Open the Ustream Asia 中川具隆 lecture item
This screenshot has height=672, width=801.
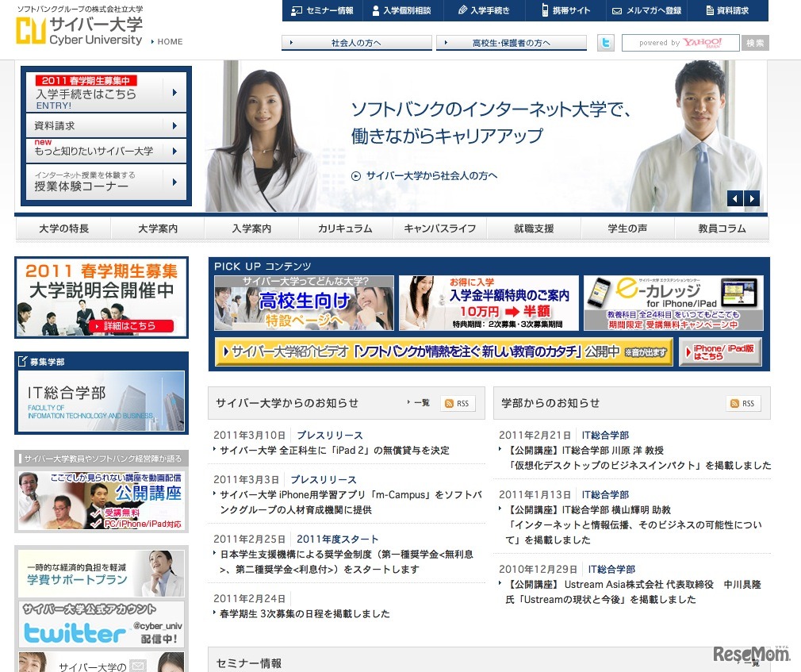[634, 592]
